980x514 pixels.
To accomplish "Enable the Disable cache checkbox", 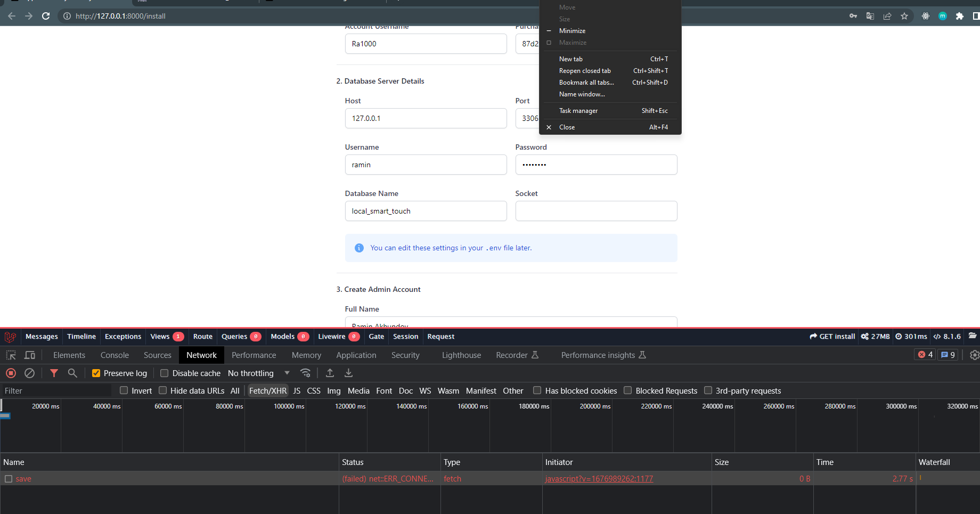I will tap(164, 373).
